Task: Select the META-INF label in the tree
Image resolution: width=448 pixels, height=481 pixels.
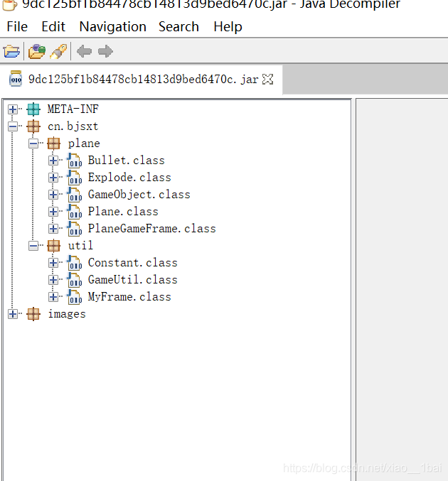Action: point(73,109)
